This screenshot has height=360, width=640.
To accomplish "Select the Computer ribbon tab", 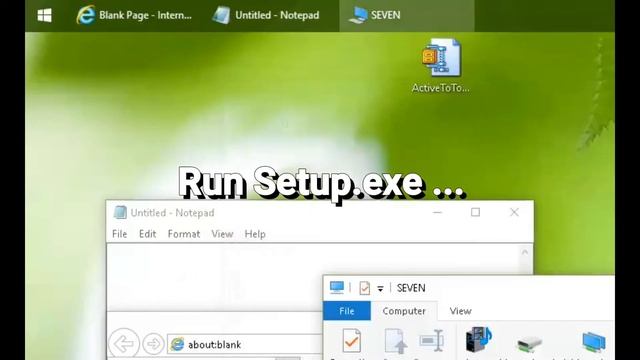I will (404, 311).
